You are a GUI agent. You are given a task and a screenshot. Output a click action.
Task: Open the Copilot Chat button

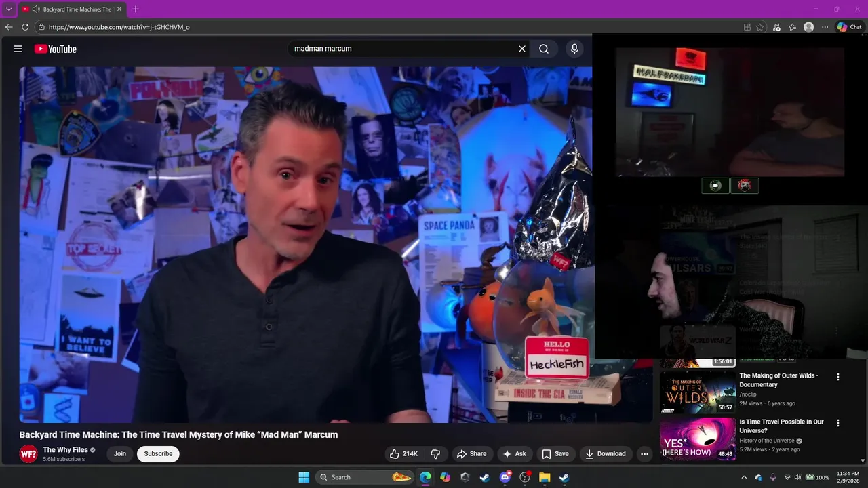pyautogui.click(x=849, y=27)
